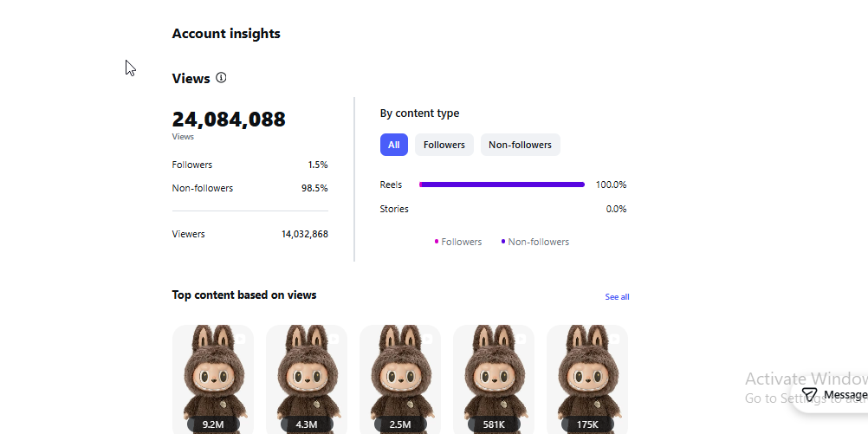Click the Followers legend label
The height and width of the screenshot is (434, 868).
tap(461, 242)
